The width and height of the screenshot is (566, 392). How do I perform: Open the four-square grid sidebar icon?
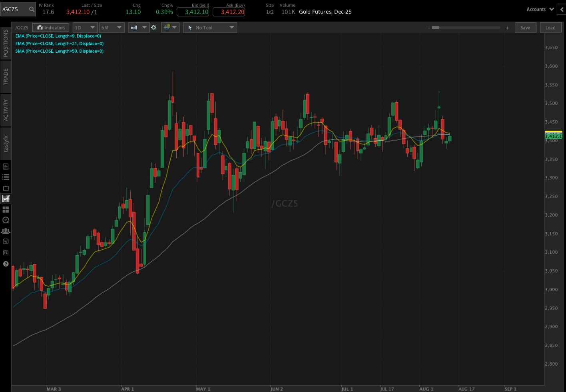point(6,209)
